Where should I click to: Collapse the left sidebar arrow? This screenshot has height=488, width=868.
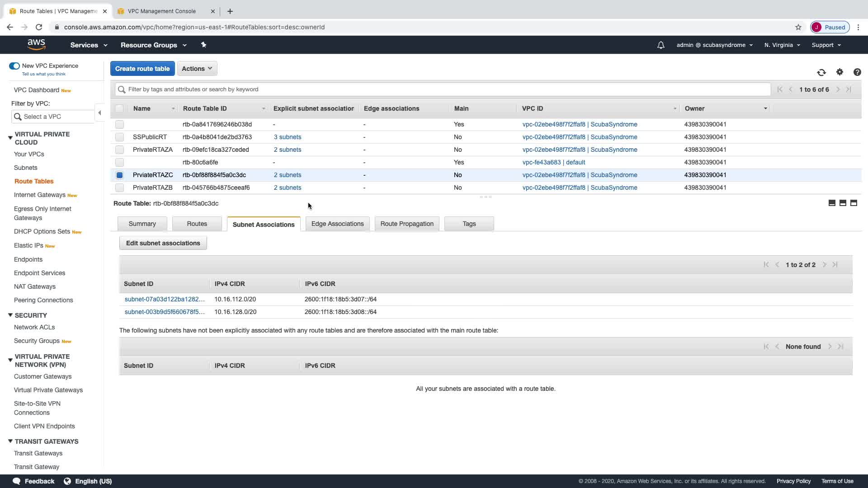[99, 113]
